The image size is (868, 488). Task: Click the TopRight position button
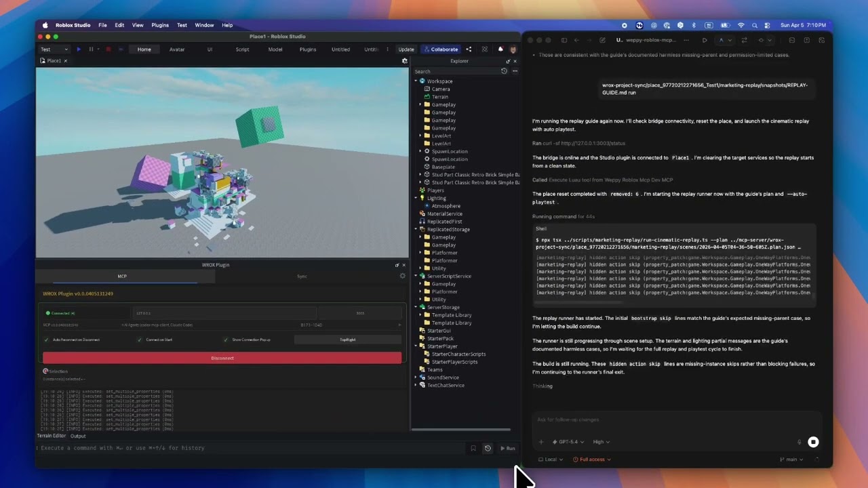[348, 340]
